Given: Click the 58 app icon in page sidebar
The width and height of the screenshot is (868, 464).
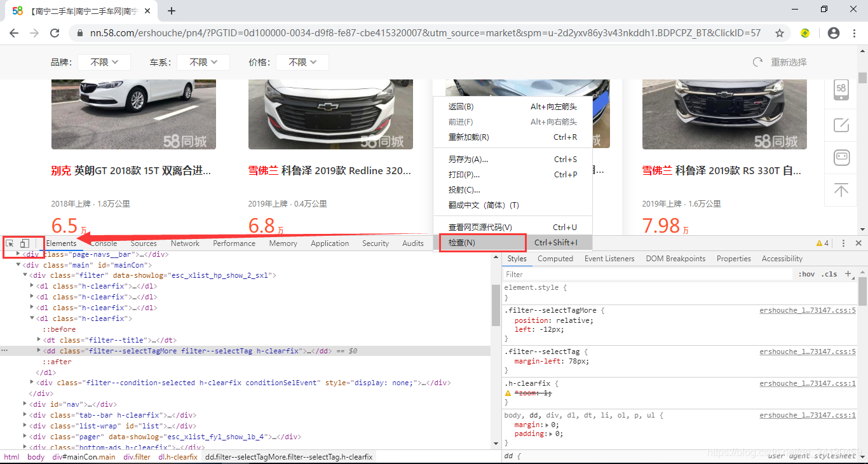Looking at the screenshot, I should pos(841,89).
